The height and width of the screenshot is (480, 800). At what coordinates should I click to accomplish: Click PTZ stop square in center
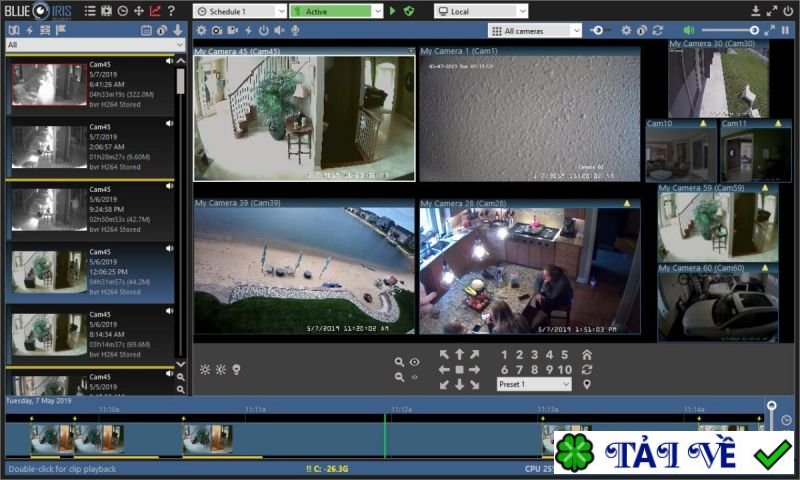459,369
